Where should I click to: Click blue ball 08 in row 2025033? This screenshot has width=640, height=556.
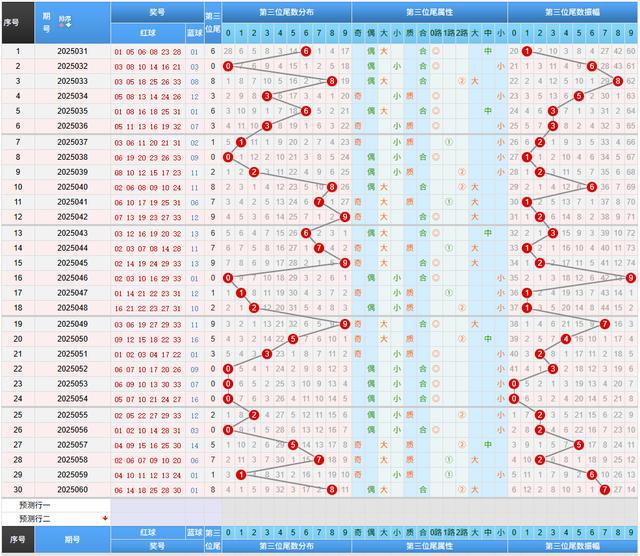(195, 82)
